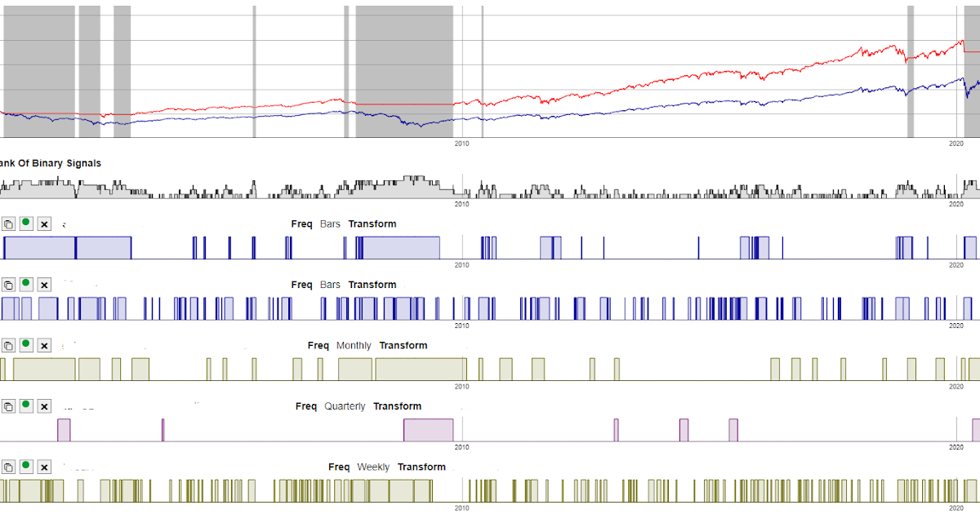
Task: Duplicate the Quarterly signal panel
Action: [8, 405]
